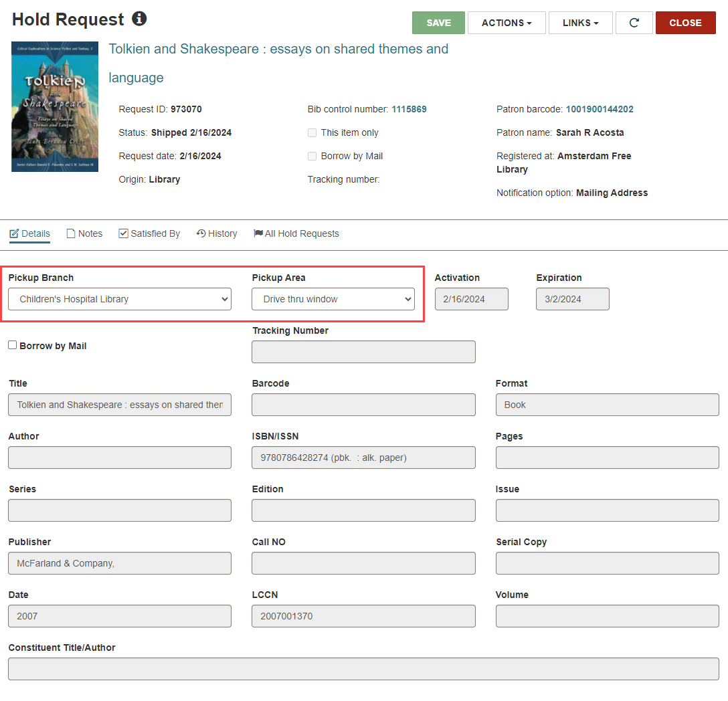Open the Actions dropdown menu
This screenshot has height=701, width=728.
click(507, 23)
